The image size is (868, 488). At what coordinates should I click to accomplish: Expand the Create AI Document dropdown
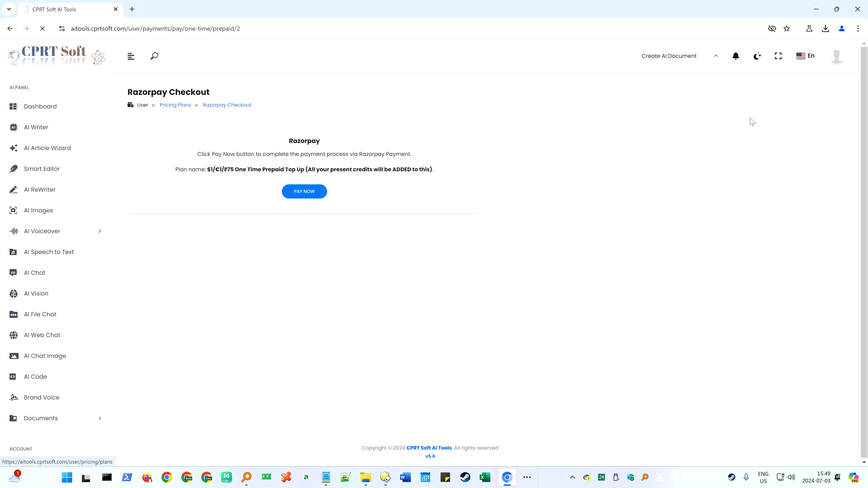(x=680, y=56)
